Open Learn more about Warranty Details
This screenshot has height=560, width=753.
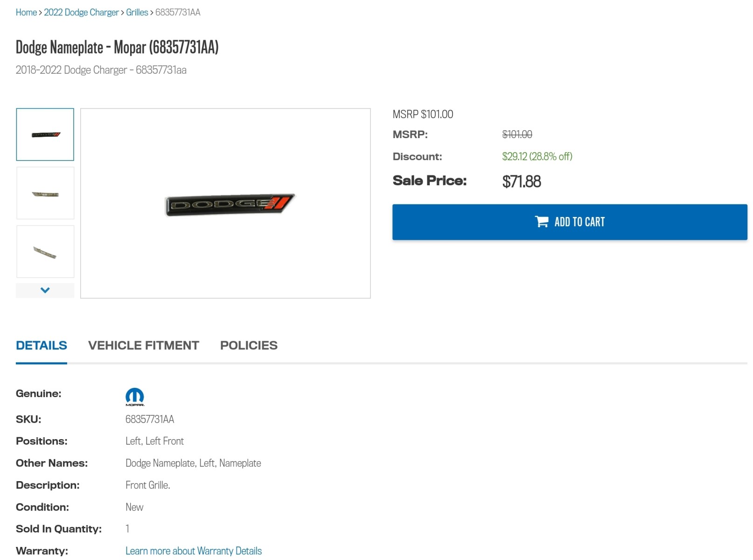(x=194, y=551)
